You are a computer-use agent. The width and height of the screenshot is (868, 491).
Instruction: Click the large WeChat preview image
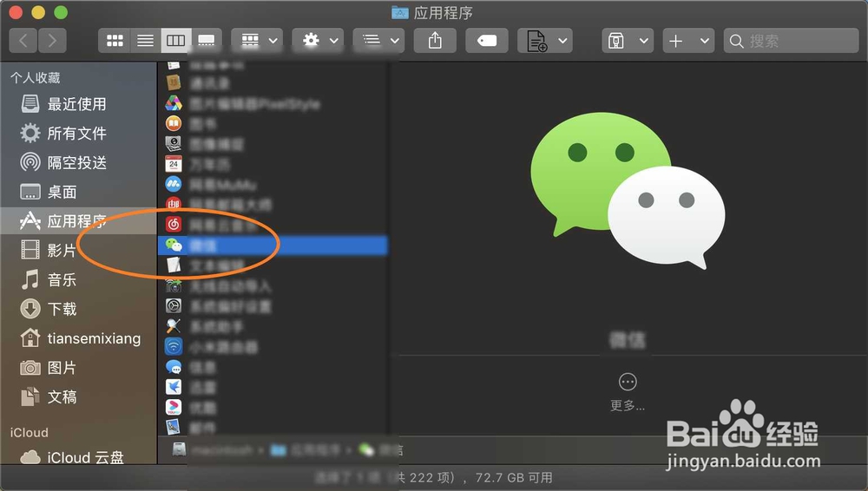pyautogui.click(x=628, y=191)
